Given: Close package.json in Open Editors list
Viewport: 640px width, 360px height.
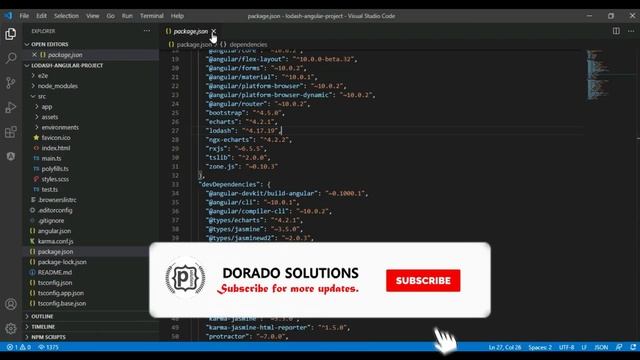Looking at the screenshot, I should point(34,55).
